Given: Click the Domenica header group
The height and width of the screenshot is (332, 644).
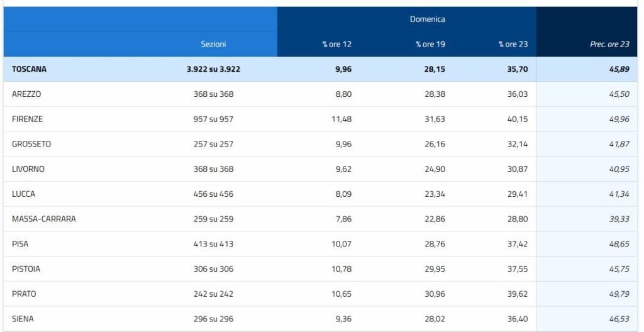Looking at the screenshot, I should tap(427, 19).
